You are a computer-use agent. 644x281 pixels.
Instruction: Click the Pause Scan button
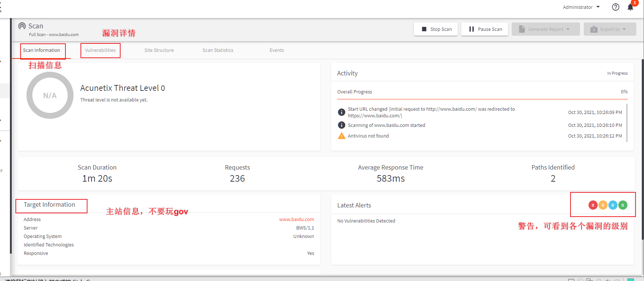click(485, 29)
